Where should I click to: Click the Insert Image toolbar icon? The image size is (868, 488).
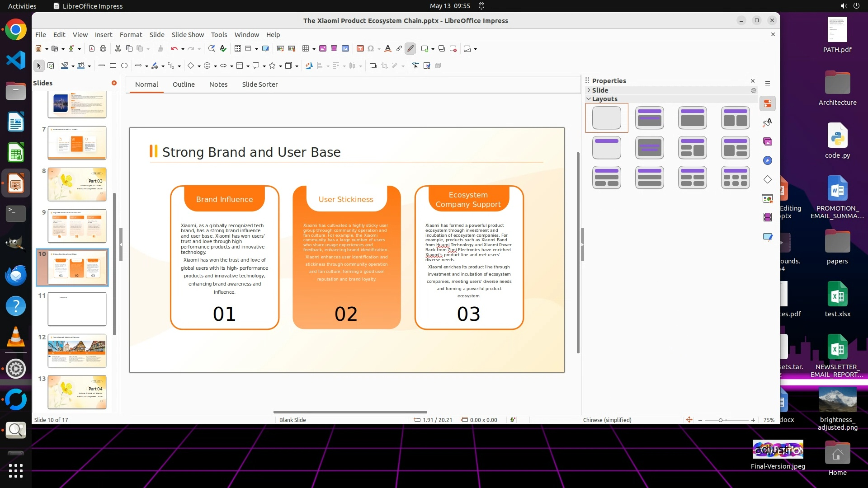323,49
